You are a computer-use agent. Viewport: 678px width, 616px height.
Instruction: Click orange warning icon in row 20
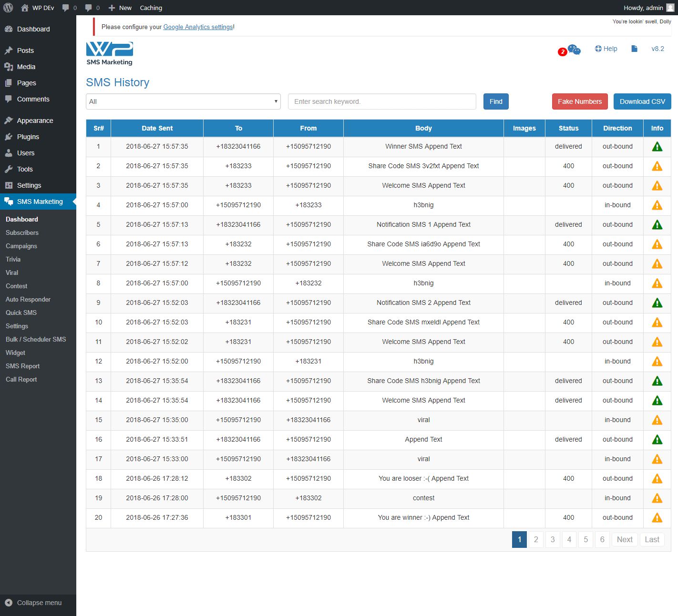657,518
